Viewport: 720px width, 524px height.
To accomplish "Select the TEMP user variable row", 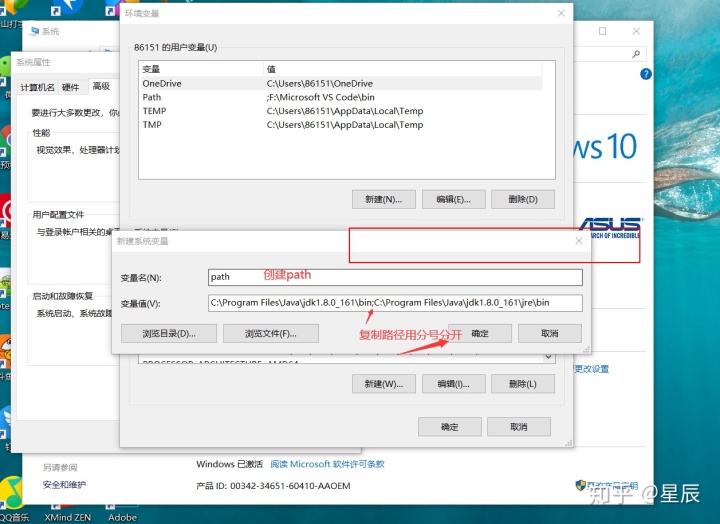I will pyautogui.click(x=341, y=111).
